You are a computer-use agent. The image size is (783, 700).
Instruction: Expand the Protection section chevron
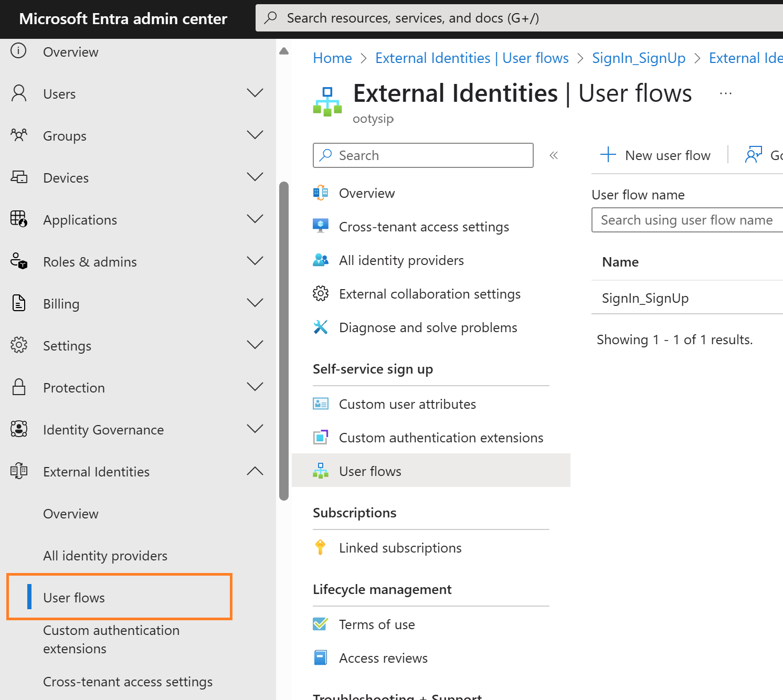(255, 387)
